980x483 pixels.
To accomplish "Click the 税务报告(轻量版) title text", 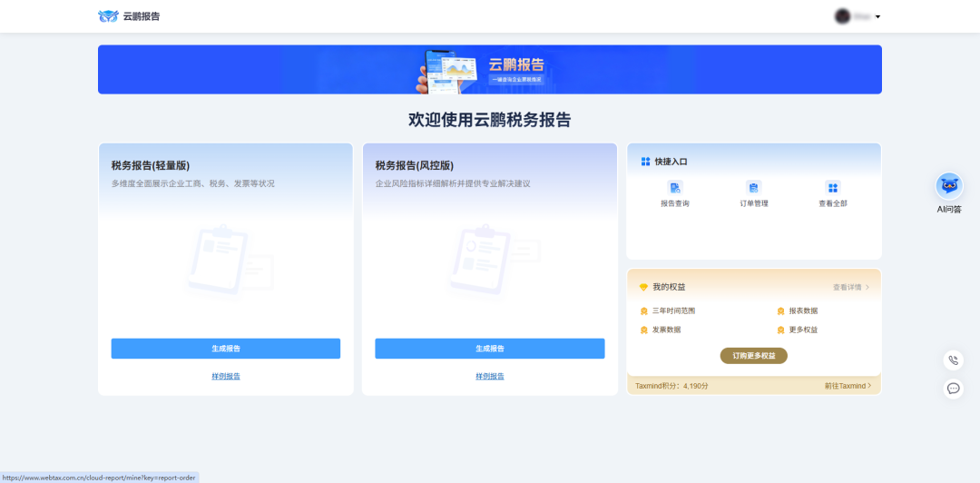I will [150, 166].
